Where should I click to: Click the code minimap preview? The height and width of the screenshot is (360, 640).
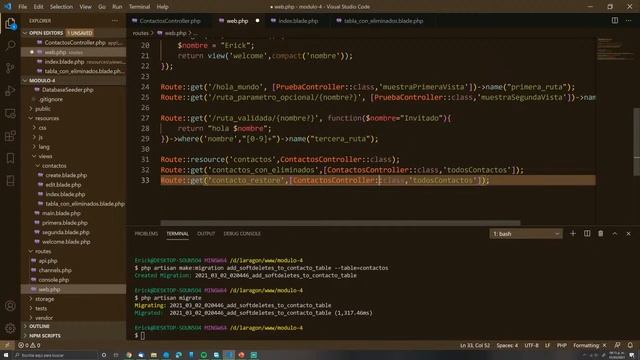tap(615, 49)
